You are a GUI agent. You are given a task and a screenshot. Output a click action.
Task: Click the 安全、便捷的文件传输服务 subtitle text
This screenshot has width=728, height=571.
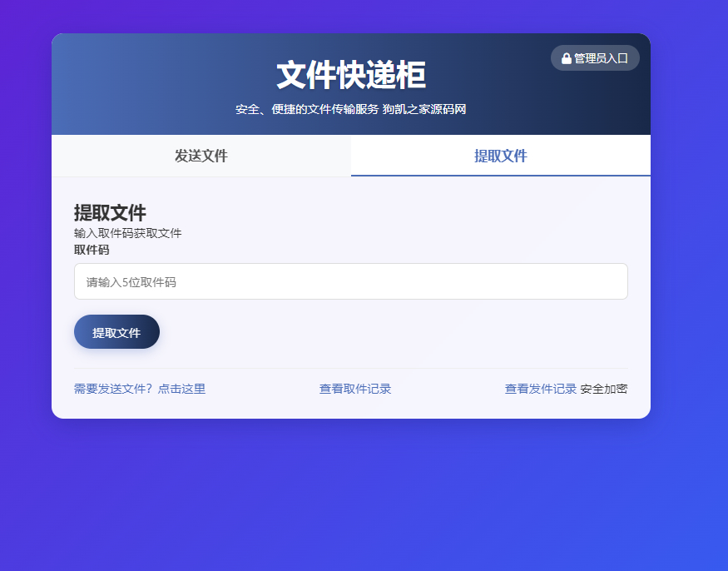306,109
